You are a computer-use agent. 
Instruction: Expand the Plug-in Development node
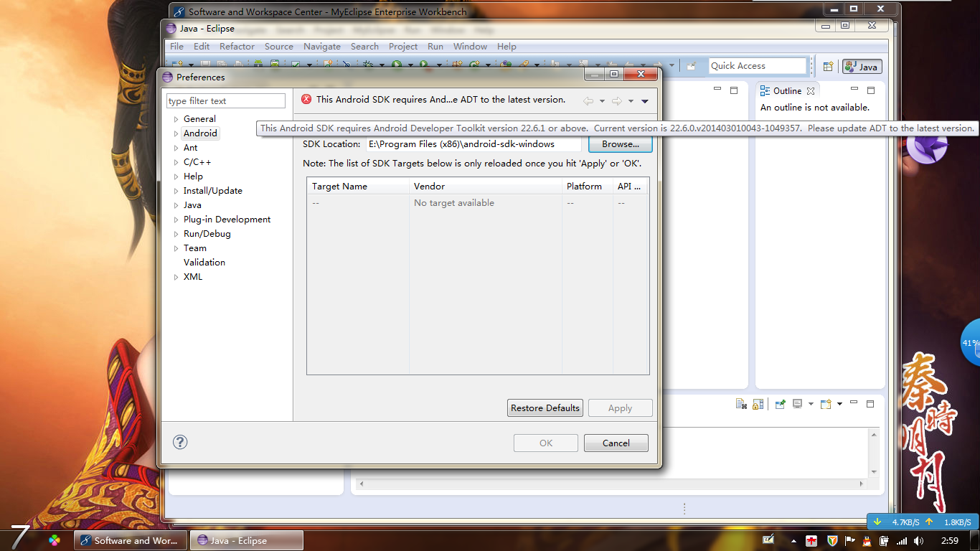click(x=176, y=220)
